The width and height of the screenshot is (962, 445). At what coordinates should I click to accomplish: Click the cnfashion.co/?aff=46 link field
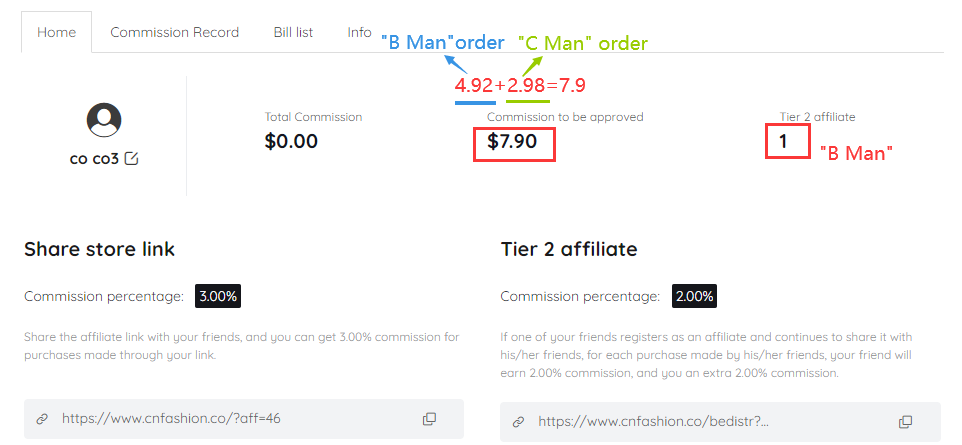tap(244, 419)
